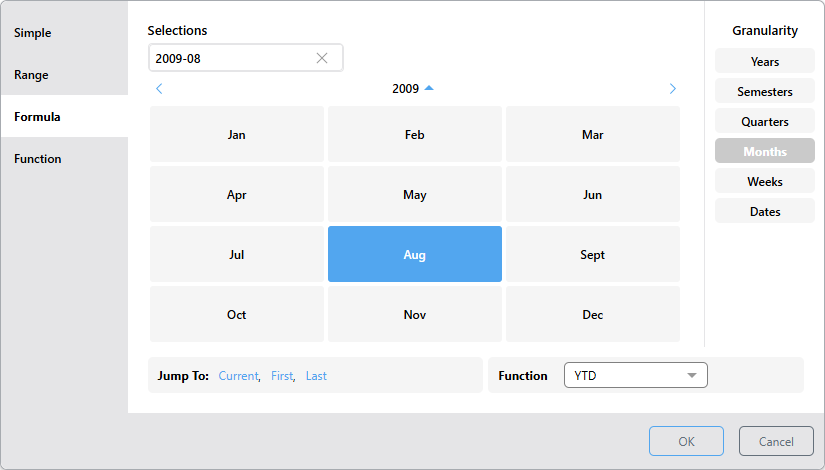Go to previous year using left arrow

(159, 89)
